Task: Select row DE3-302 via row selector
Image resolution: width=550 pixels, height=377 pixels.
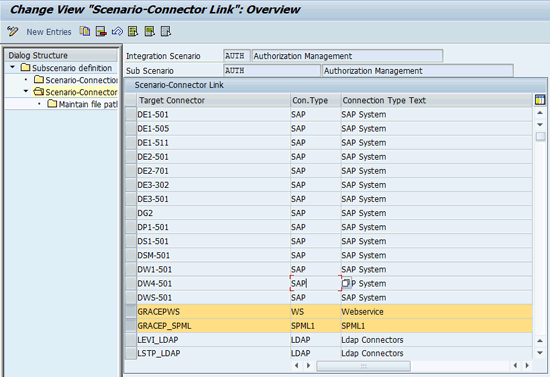Action: pyautogui.click(x=131, y=185)
